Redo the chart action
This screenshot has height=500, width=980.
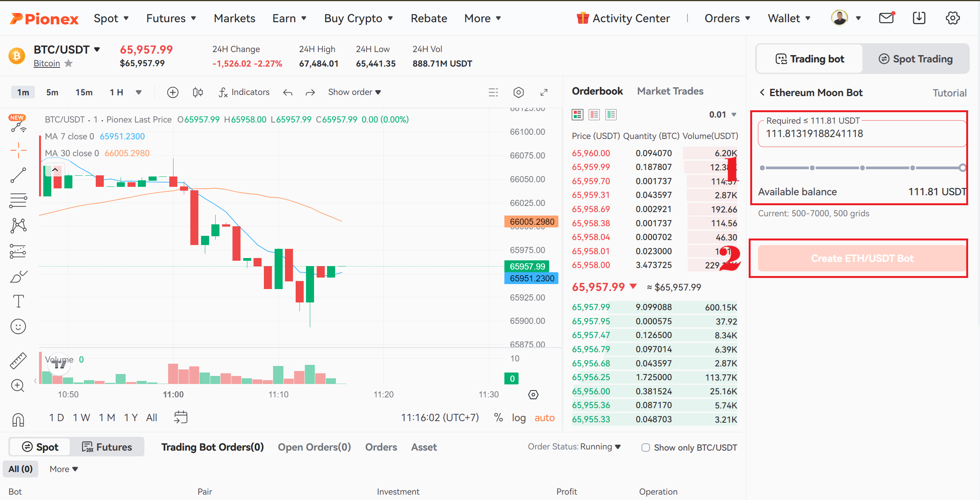310,92
